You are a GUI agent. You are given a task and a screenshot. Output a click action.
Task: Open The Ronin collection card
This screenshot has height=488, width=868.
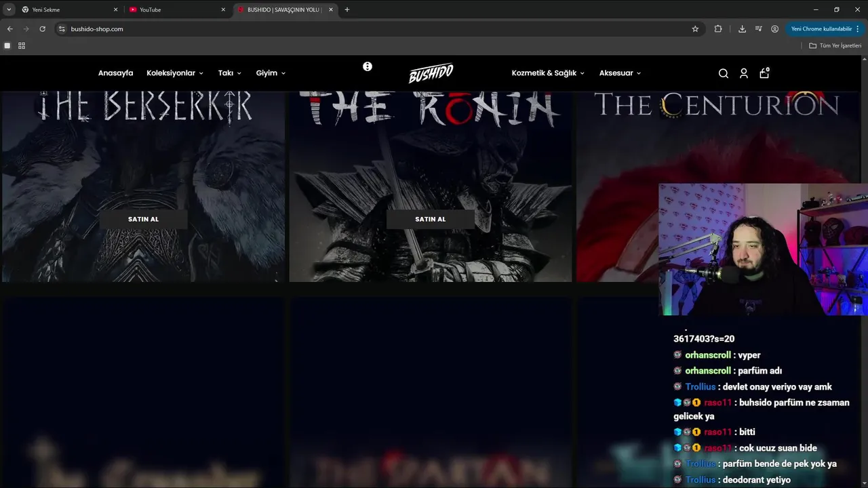tap(431, 186)
